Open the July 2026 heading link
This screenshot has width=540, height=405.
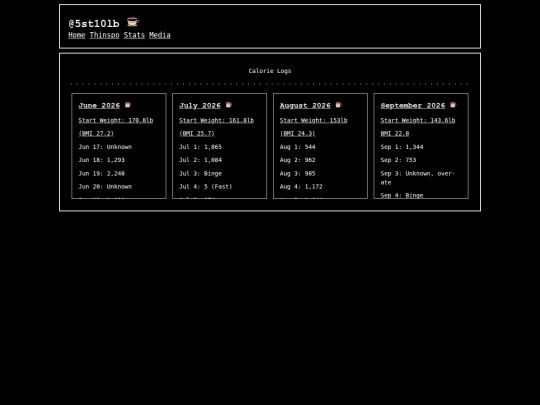[200, 105]
